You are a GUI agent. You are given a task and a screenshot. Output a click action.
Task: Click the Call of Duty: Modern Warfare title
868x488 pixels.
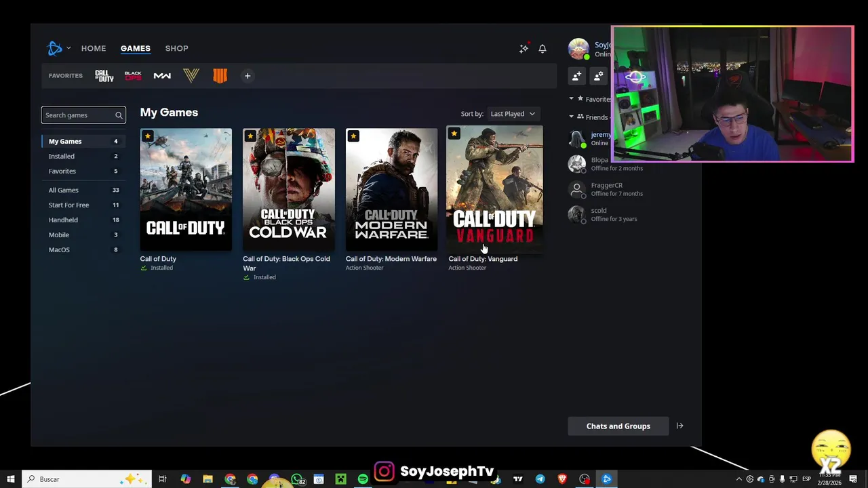click(x=391, y=259)
